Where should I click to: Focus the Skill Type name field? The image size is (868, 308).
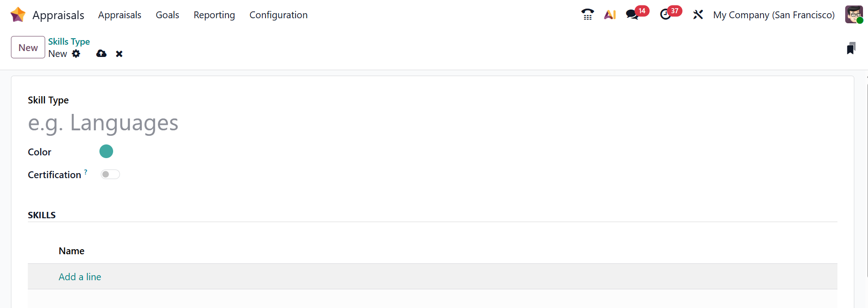pos(182,123)
